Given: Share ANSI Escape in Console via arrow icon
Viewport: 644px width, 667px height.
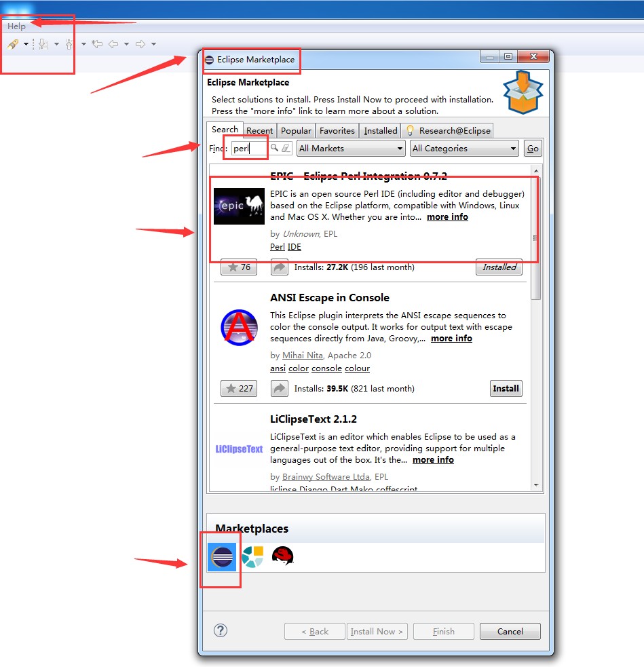Looking at the screenshot, I should 280,388.
